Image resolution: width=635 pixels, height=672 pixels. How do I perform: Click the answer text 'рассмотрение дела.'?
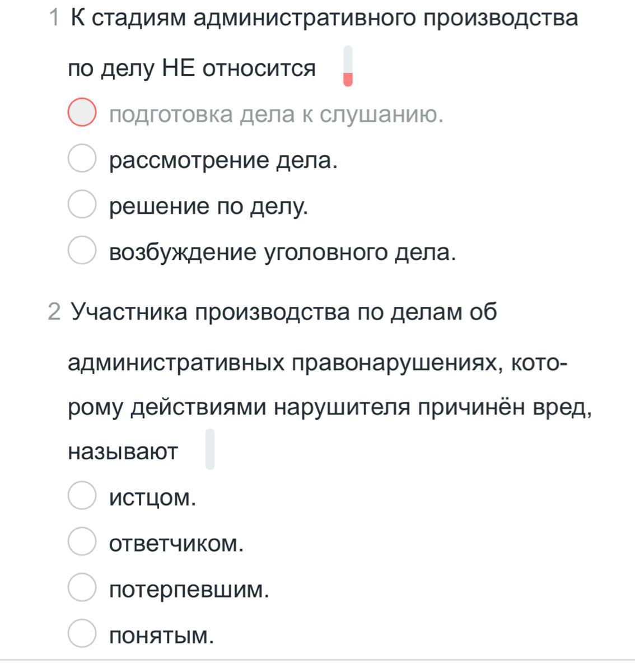[223, 161]
